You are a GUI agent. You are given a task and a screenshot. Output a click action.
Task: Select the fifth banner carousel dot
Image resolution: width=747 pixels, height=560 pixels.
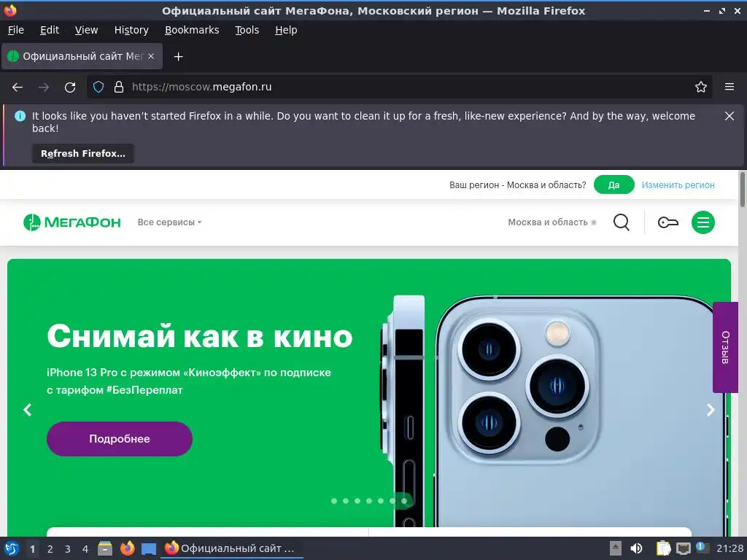[x=381, y=501]
